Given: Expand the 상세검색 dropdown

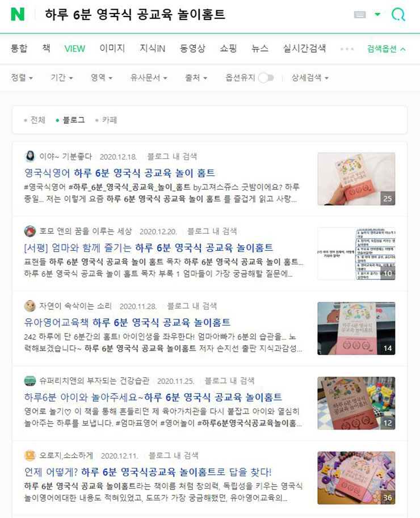Looking at the screenshot, I should pos(310,78).
